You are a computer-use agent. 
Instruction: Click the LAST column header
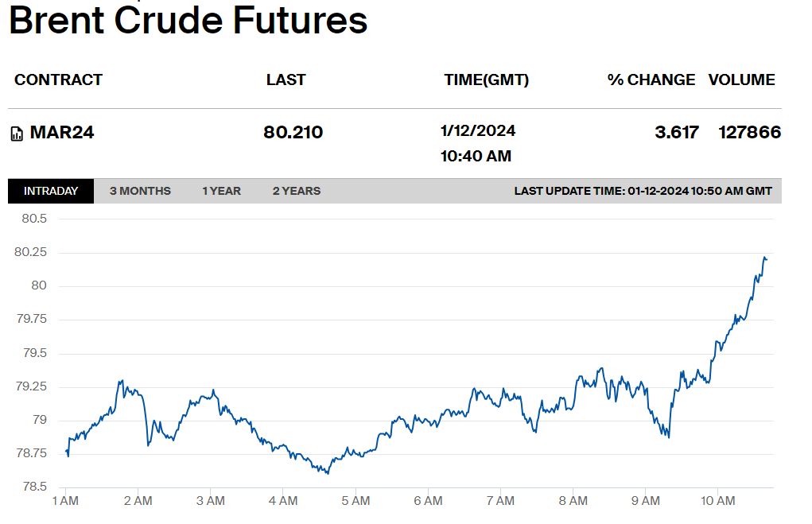pos(286,80)
